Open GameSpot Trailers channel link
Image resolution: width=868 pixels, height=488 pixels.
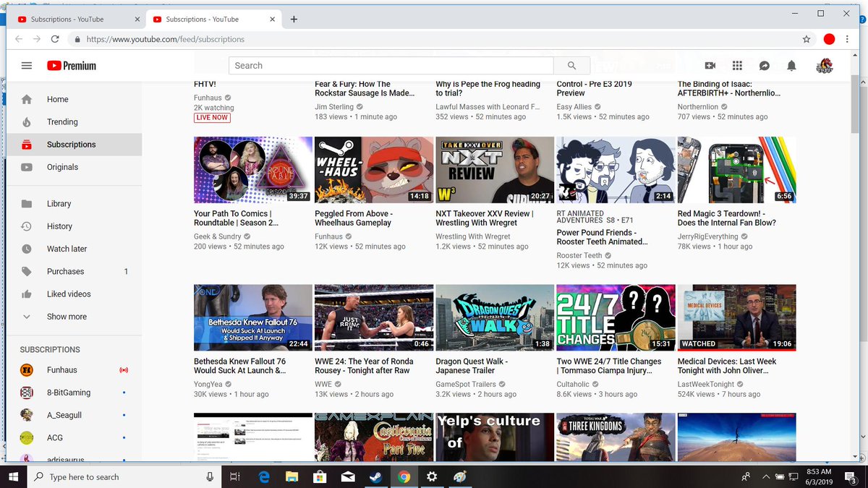(466, 384)
